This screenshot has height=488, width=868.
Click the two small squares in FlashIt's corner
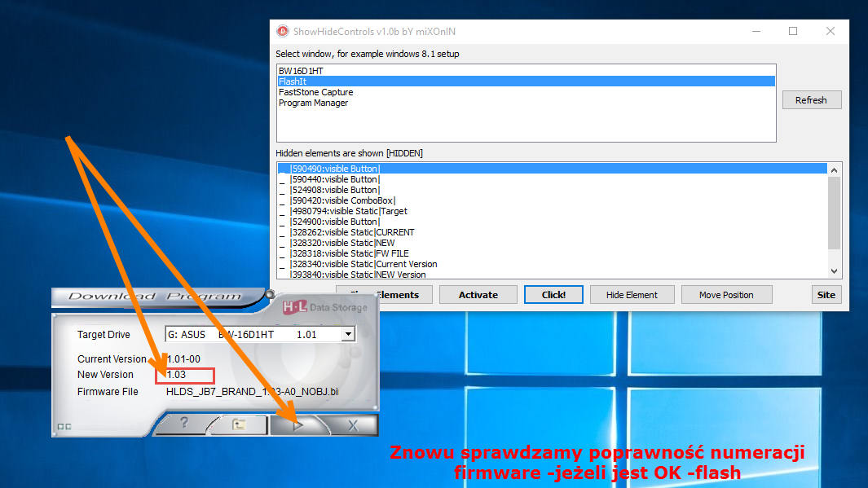tap(64, 427)
